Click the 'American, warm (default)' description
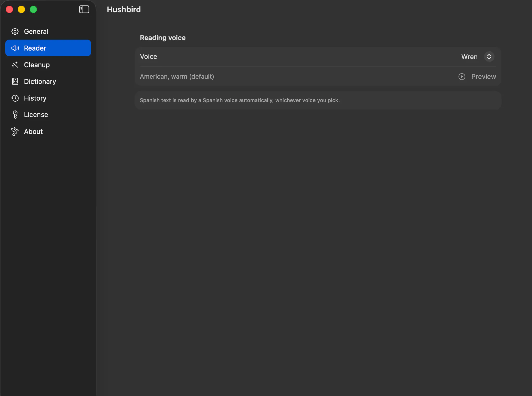Image resolution: width=532 pixels, height=396 pixels. (x=177, y=76)
